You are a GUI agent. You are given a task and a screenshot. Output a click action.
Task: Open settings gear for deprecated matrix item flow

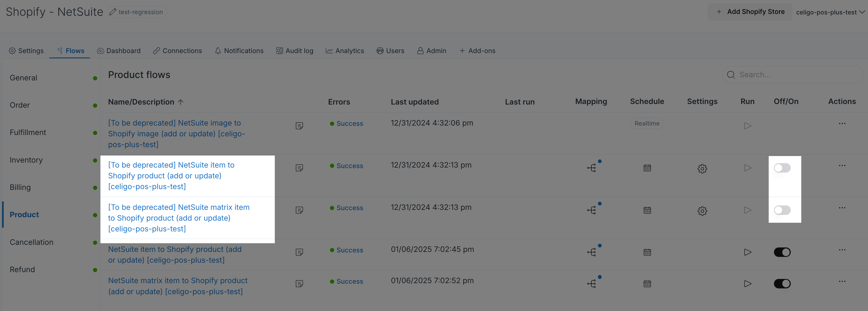[702, 211]
